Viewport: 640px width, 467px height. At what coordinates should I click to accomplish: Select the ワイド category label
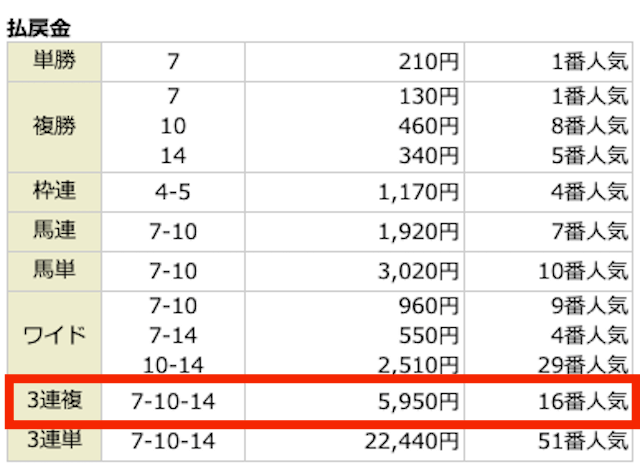(x=54, y=334)
